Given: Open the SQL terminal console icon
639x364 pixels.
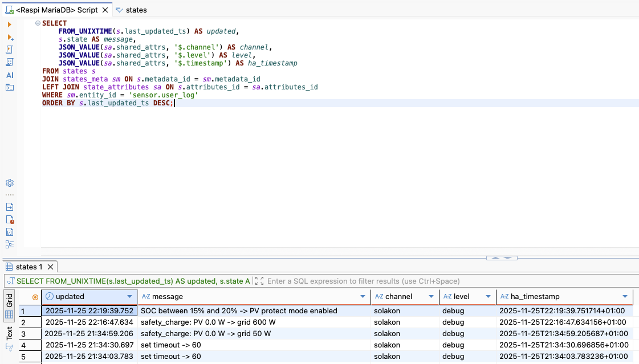Looking at the screenshot, I should [9, 87].
